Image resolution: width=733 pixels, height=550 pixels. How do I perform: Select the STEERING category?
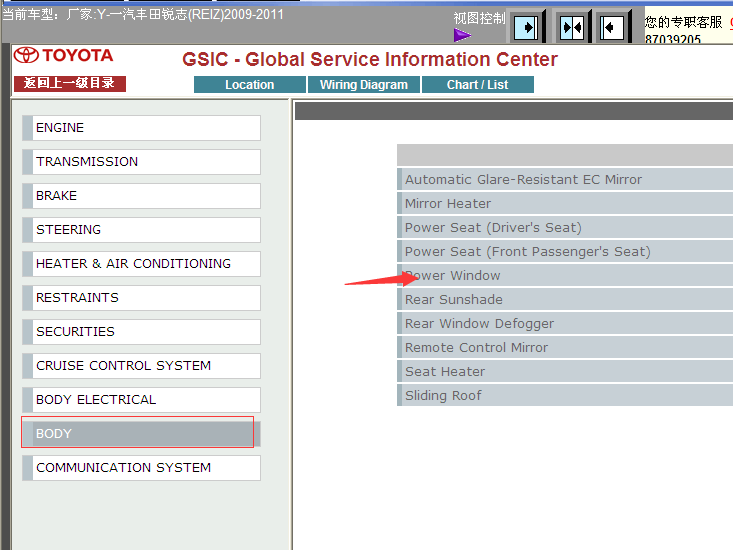point(142,229)
